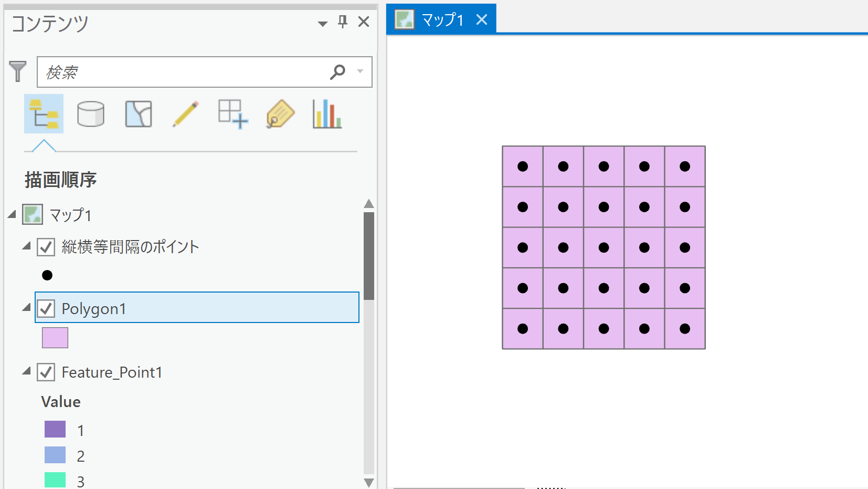This screenshot has height=489, width=868.
Task: Close the コンテンツ pane
Action: (364, 22)
